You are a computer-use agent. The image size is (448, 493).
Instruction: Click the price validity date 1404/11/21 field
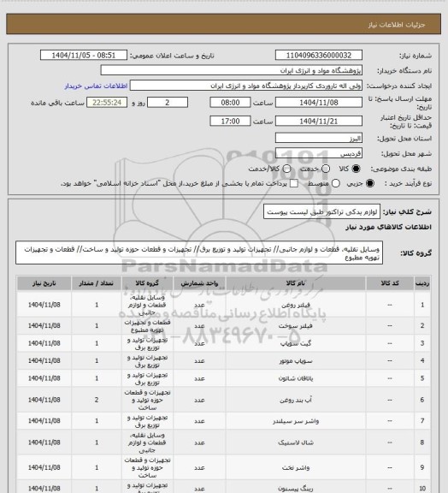pyautogui.click(x=319, y=121)
